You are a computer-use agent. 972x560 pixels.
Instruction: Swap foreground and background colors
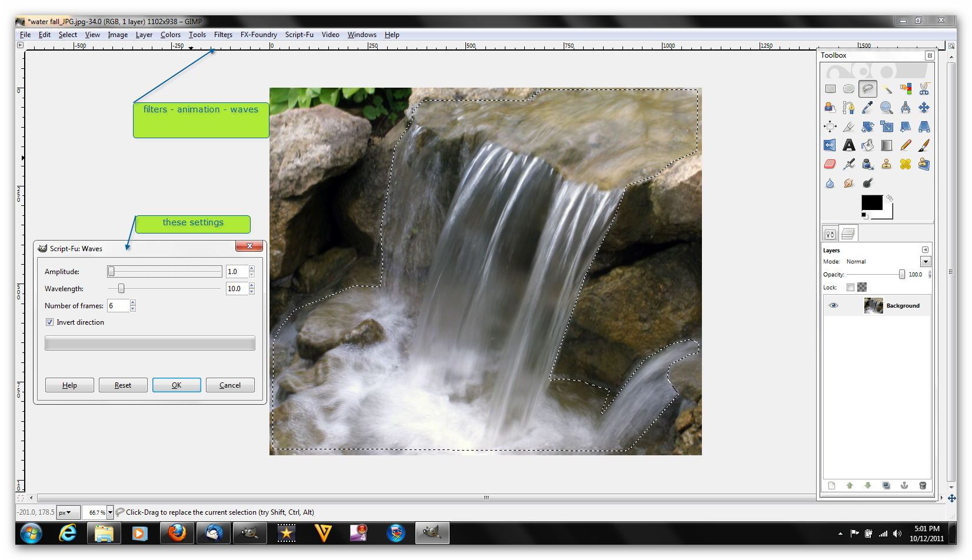pyautogui.click(x=890, y=199)
